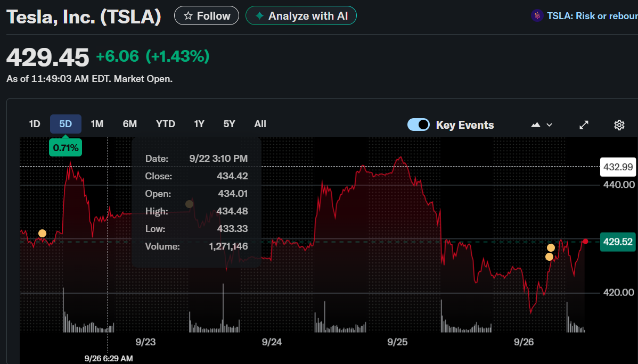The width and height of the screenshot is (638, 364).
Task: Open Analyze with AI
Action: pos(301,16)
